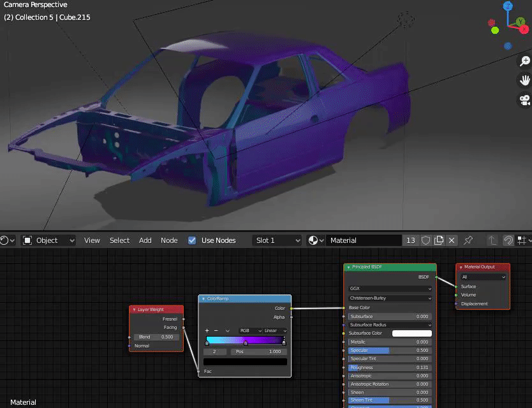Click the material user count 13 button

[410, 240]
